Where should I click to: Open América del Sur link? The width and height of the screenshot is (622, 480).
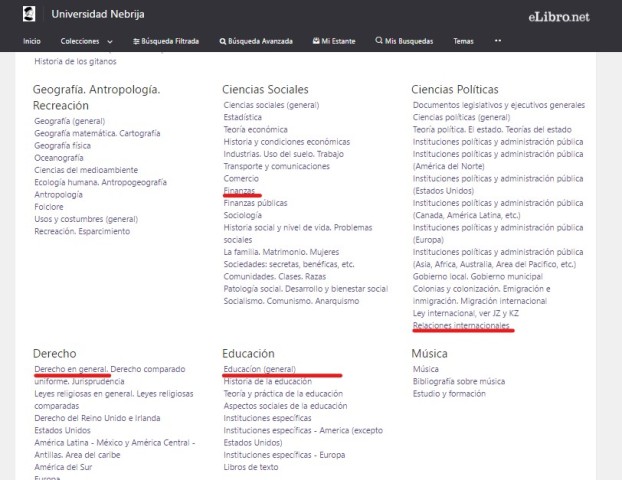pyautogui.click(x=63, y=467)
